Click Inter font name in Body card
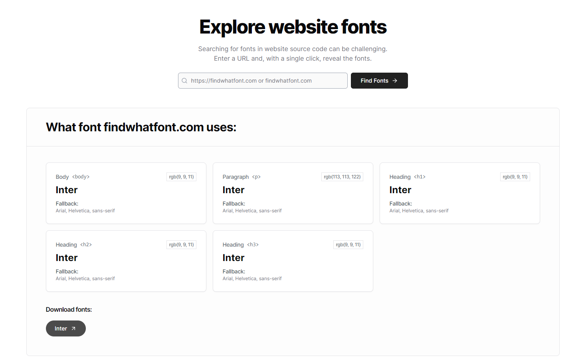Image resolution: width=588 pixels, height=364 pixels. [x=67, y=190]
